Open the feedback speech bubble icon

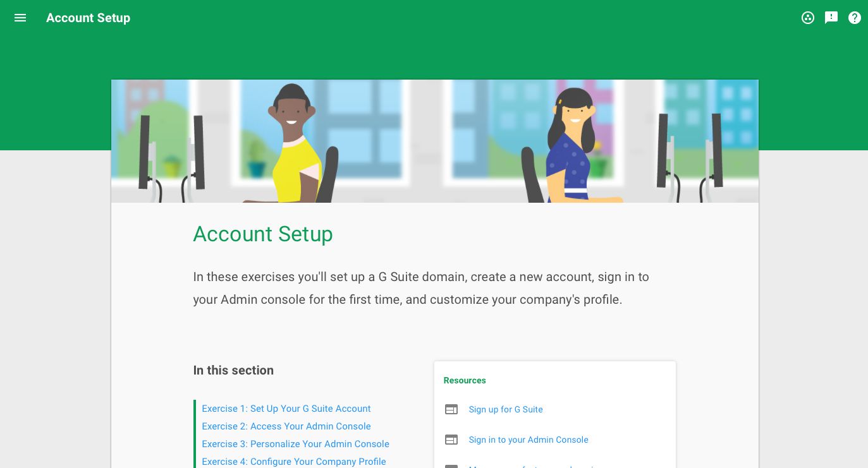tap(831, 18)
